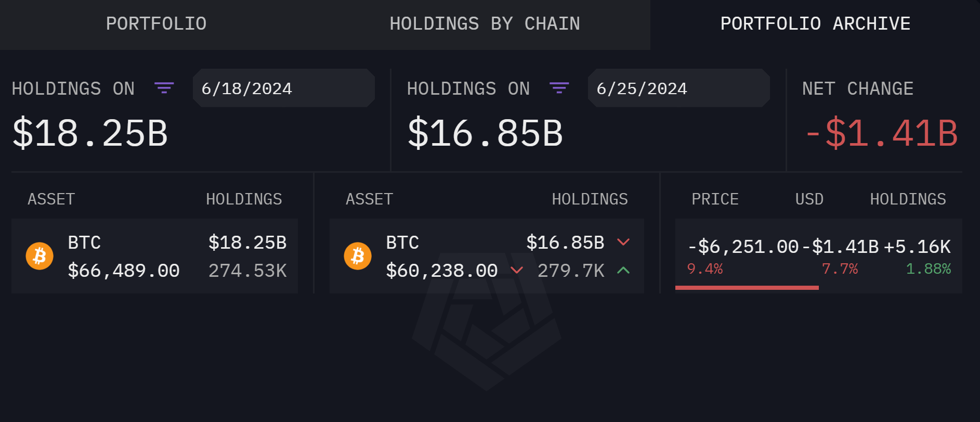
Task: Click the Bitcoin logo in left holdings table
Action: click(x=40, y=256)
